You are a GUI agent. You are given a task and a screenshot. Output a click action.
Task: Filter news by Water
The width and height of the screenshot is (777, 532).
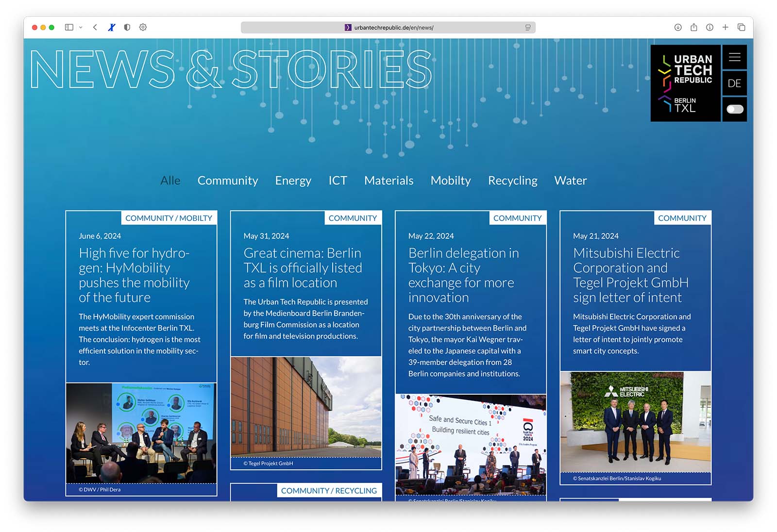(571, 181)
